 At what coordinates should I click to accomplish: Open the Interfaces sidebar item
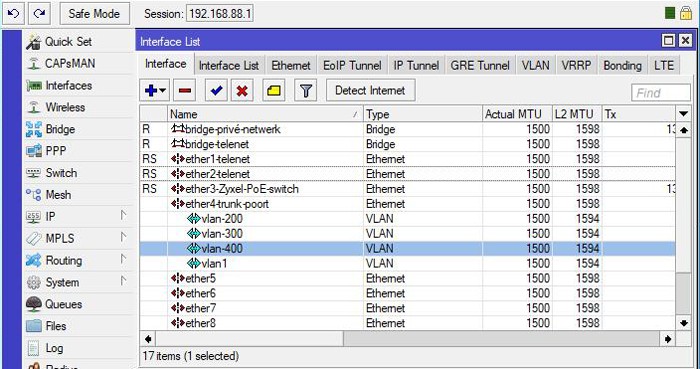coord(58,85)
